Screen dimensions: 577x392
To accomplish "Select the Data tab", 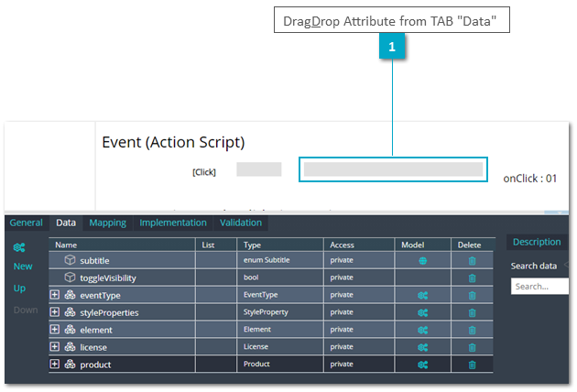I will tap(66, 223).
